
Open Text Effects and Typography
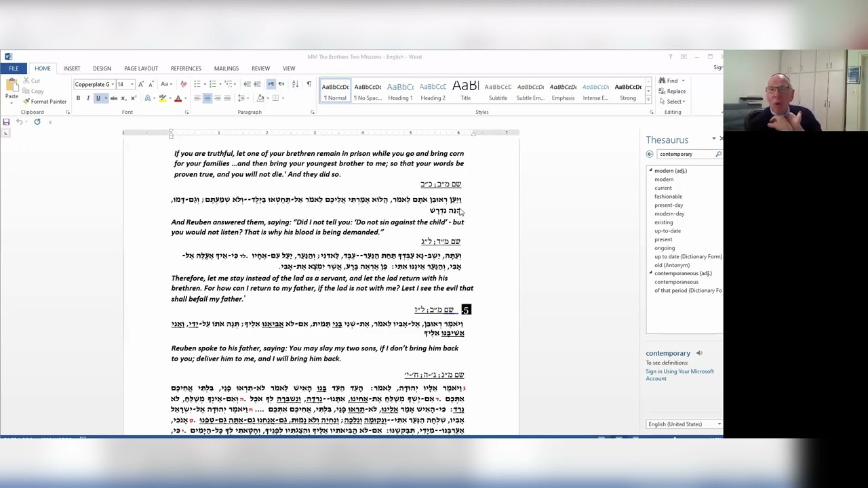click(148, 98)
